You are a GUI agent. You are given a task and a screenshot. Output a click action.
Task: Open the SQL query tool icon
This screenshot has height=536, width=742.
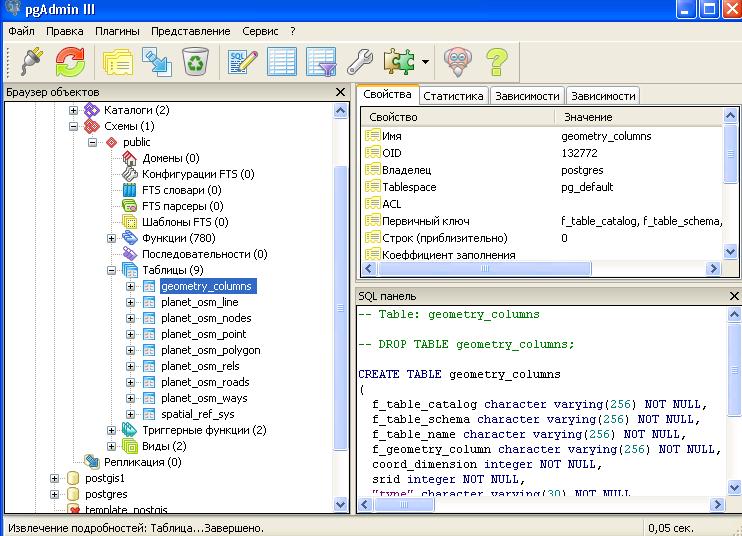(243, 62)
